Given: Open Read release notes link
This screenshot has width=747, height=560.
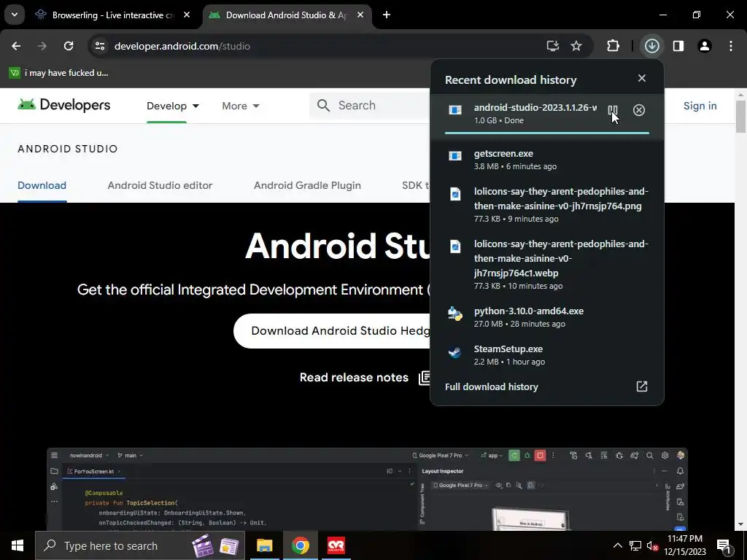Looking at the screenshot, I should pos(365,378).
